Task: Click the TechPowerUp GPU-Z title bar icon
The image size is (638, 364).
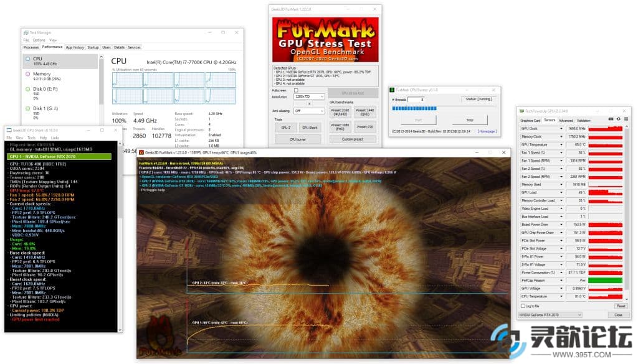Action: click(x=522, y=111)
